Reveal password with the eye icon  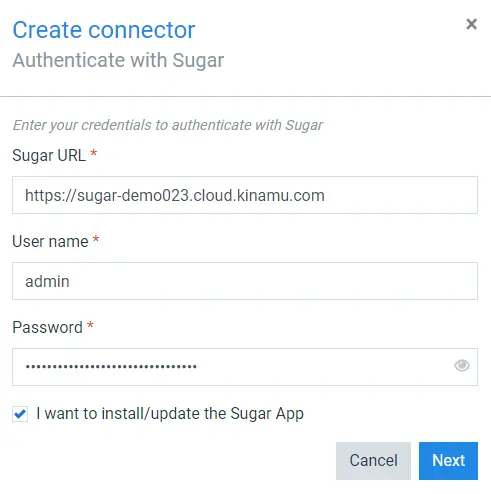[x=462, y=366]
